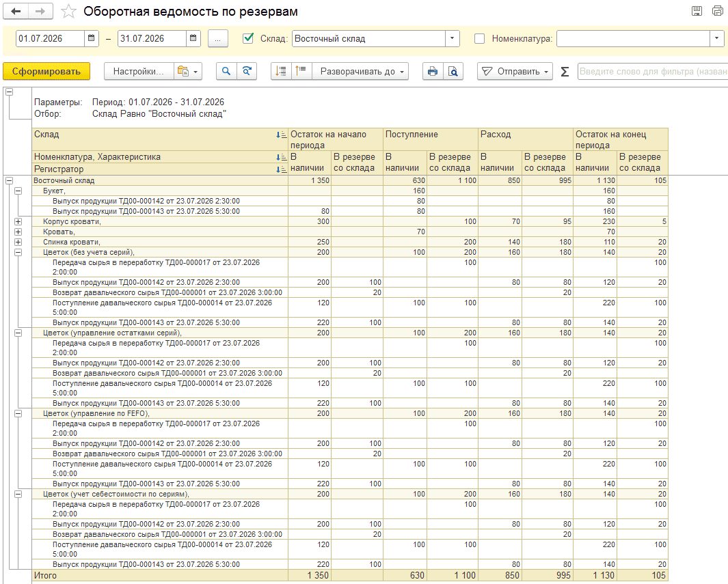Click the print preview icon
Image resolution: width=728 pixels, height=584 pixels.
click(x=453, y=72)
